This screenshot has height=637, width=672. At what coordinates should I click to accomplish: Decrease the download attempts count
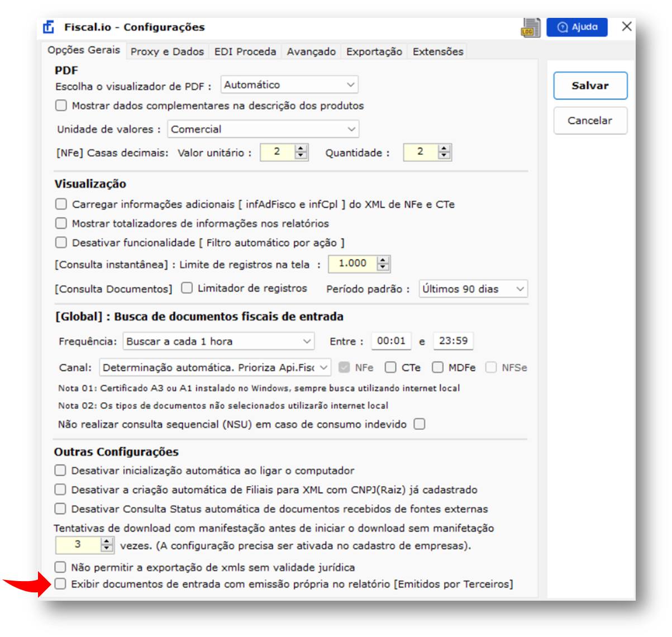pos(107,548)
